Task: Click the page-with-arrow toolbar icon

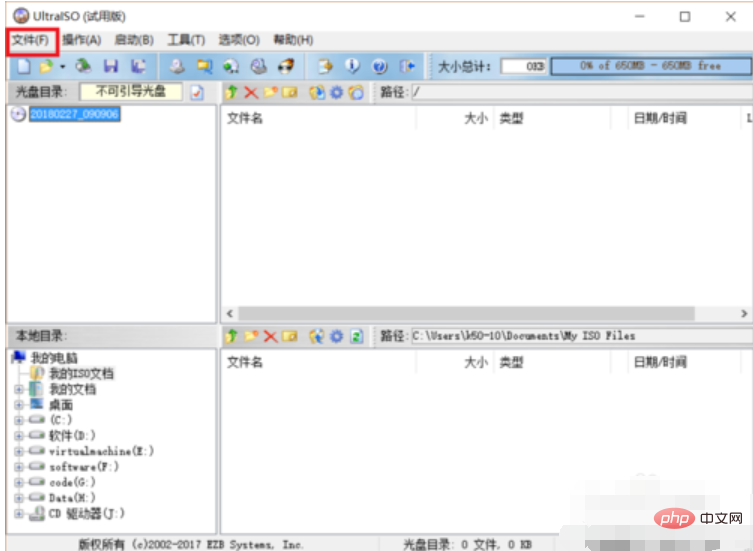Action: pyautogui.click(x=325, y=66)
